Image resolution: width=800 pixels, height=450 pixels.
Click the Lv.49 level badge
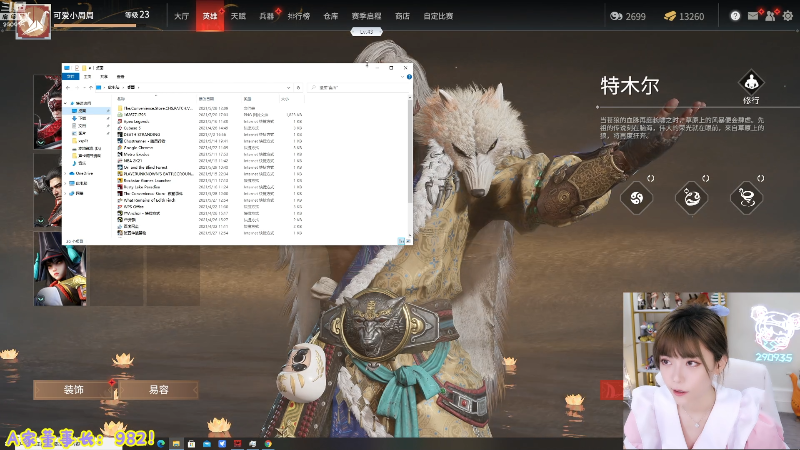(366, 32)
